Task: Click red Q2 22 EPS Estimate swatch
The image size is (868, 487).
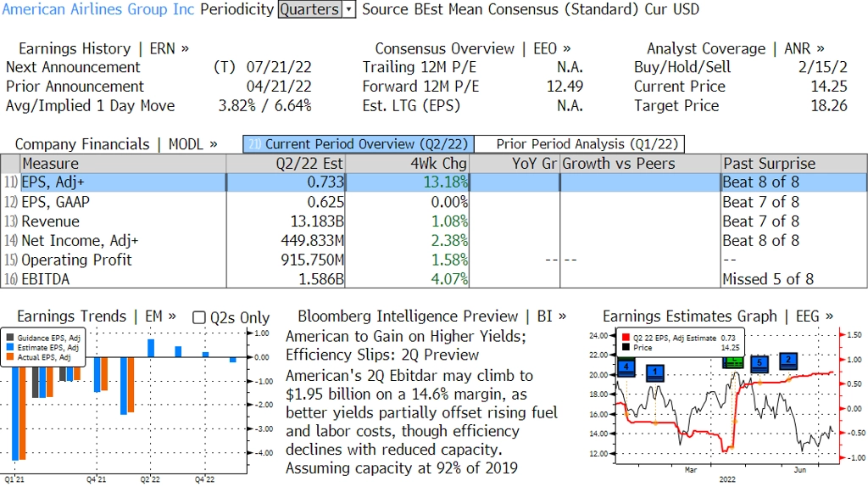Action: (626, 338)
